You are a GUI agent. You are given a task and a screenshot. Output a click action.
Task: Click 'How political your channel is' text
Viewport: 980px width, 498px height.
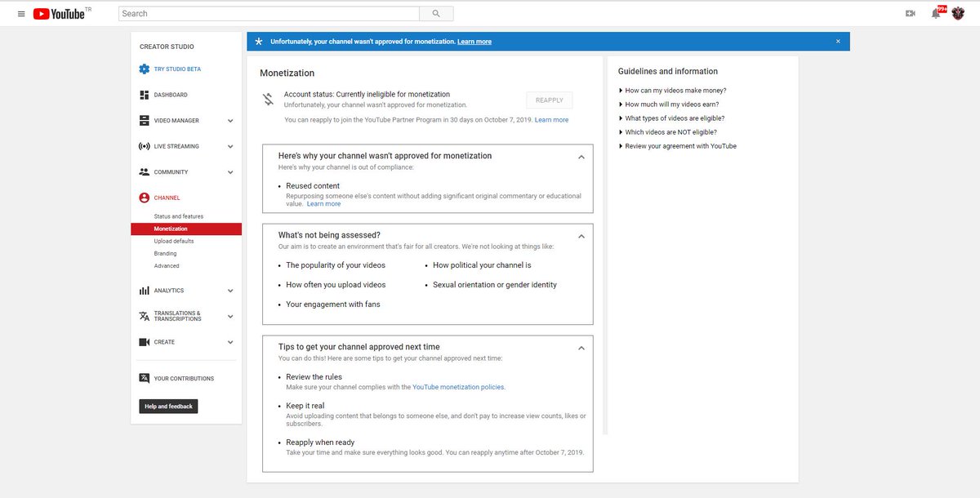pos(482,265)
